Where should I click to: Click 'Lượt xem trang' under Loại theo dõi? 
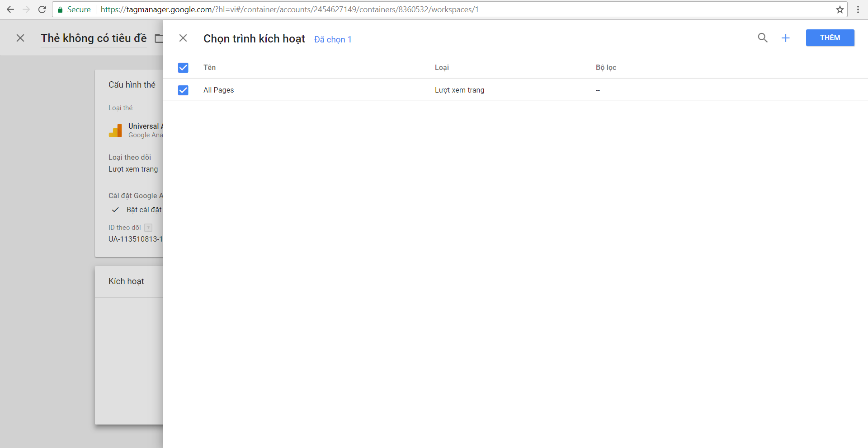133,169
